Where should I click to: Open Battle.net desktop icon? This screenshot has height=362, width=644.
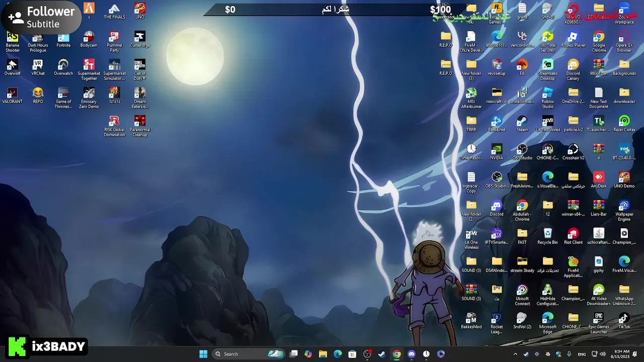[x=497, y=124]
